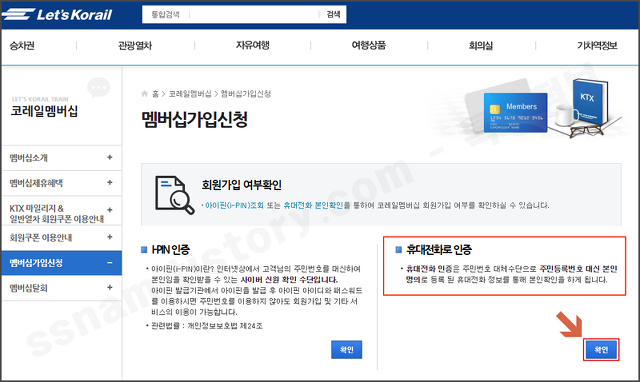Open the 자유여행 menu
640x382 pixels.
point(253,45)
